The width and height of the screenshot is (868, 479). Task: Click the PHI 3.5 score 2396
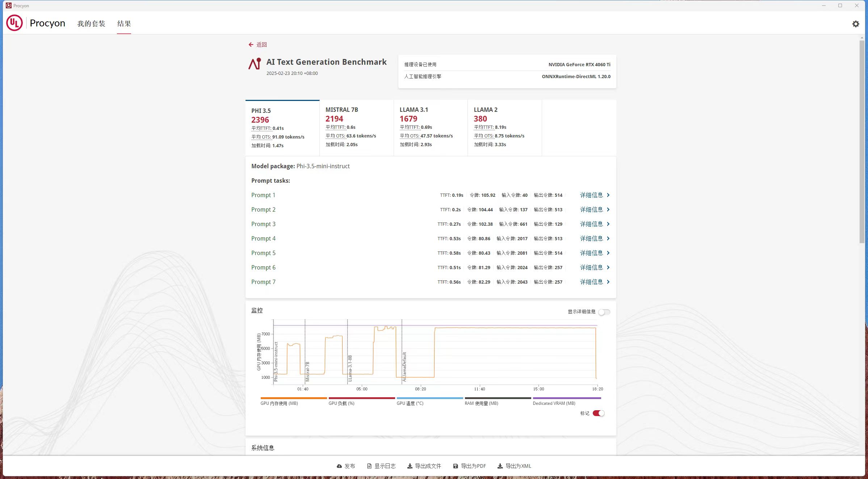(x=260, y=120)
